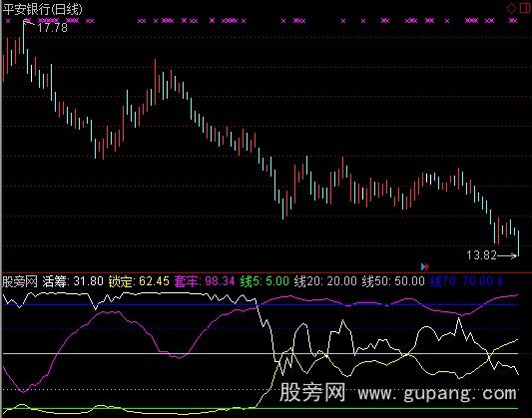Click the red split-window icon at top-right
Screen dimensions: 532x418
[525, 8]
